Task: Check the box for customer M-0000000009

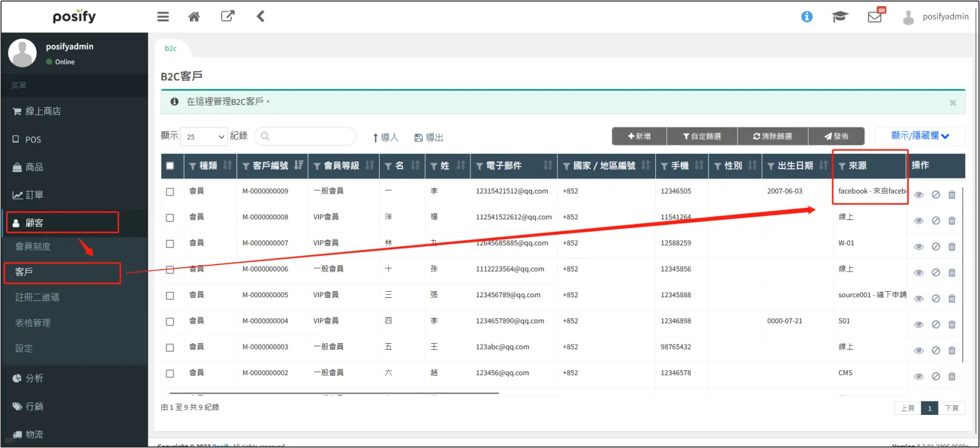Action: click(x=170, y=192)
